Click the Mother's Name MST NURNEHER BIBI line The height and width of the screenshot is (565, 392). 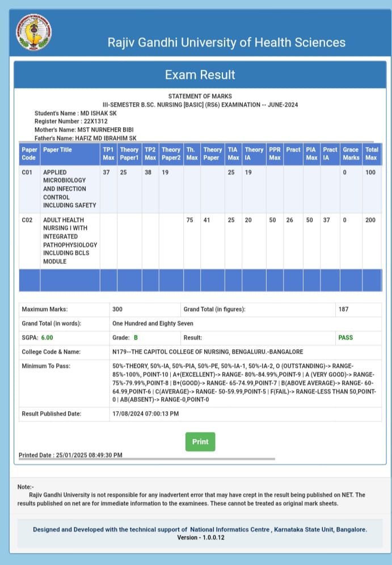tap(84, 129)
